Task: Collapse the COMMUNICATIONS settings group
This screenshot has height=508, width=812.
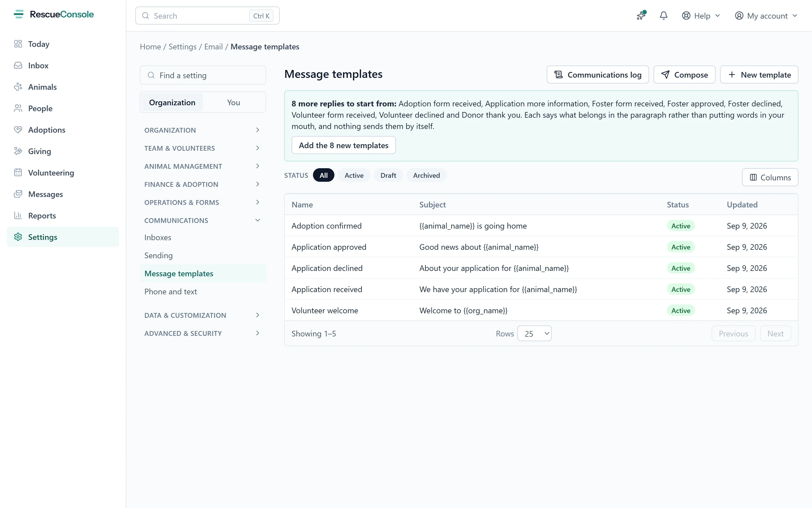Action: 203,220
